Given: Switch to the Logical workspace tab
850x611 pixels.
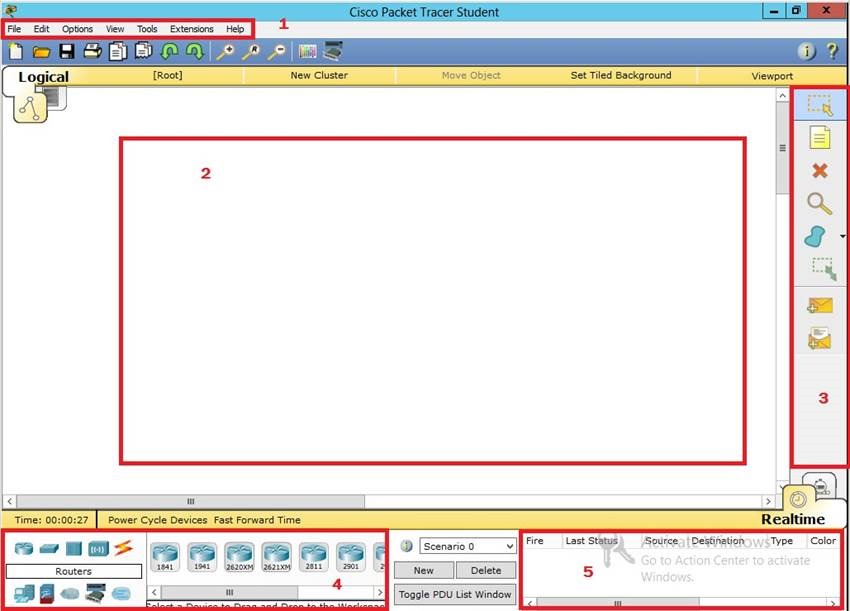Looking at the screenshot, I should [x=43, y=77].
